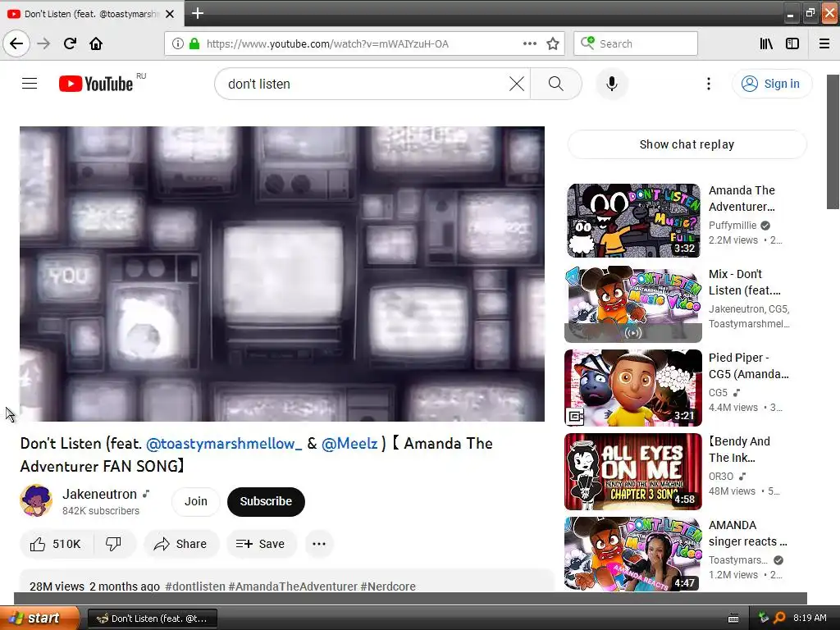The width and height of the screenshot is (840, 630).
Task: Click the taskbar keyboard icon
Action: 733,619
